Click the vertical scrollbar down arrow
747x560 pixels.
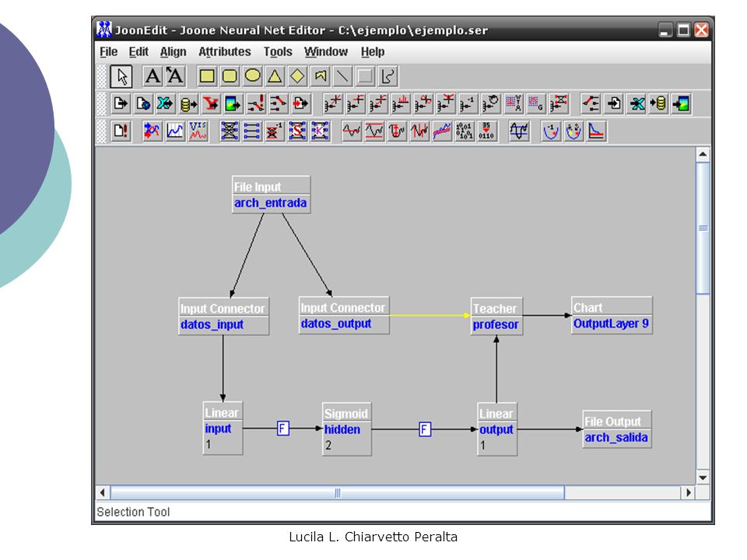703,478
